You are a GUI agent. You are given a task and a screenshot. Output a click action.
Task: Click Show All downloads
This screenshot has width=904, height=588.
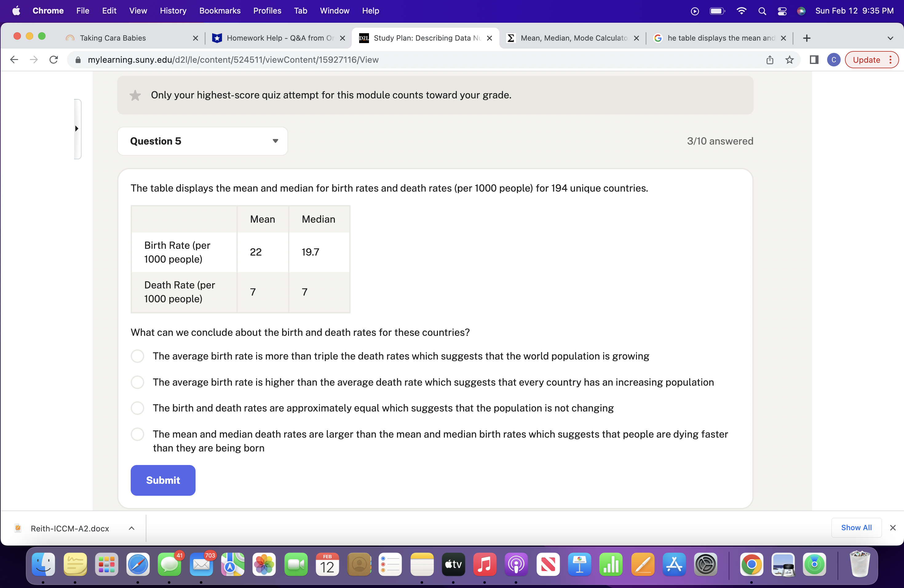click(856, 528)
